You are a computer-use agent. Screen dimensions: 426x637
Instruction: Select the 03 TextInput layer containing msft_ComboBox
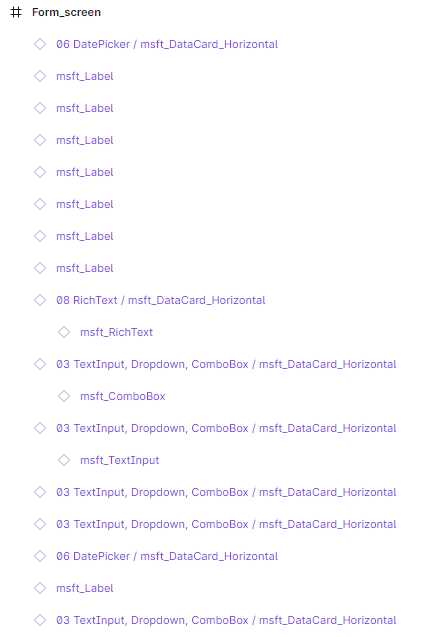coord(226,364)
